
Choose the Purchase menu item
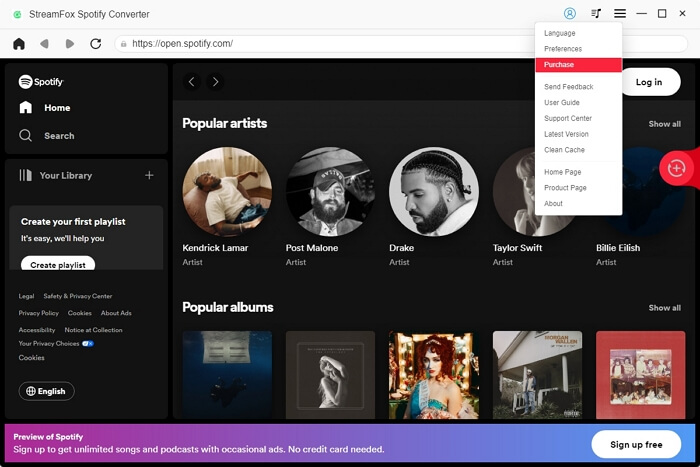coord(579,65)
